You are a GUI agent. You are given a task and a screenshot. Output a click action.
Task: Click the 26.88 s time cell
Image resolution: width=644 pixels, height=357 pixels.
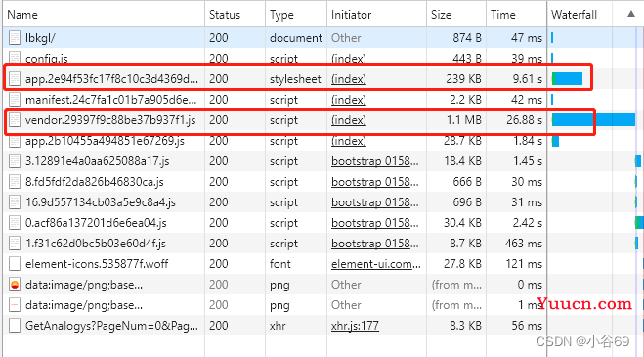[x=524, y=120]
